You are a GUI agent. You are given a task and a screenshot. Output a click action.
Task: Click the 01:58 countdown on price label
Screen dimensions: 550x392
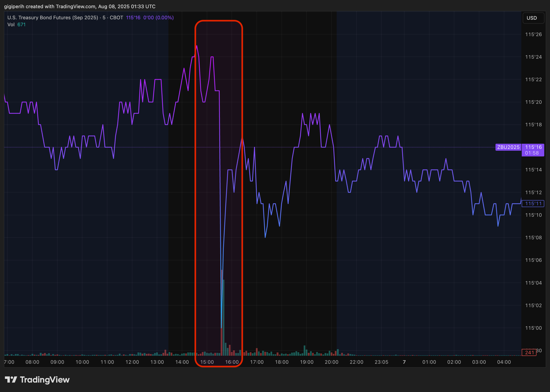point(532,153)
